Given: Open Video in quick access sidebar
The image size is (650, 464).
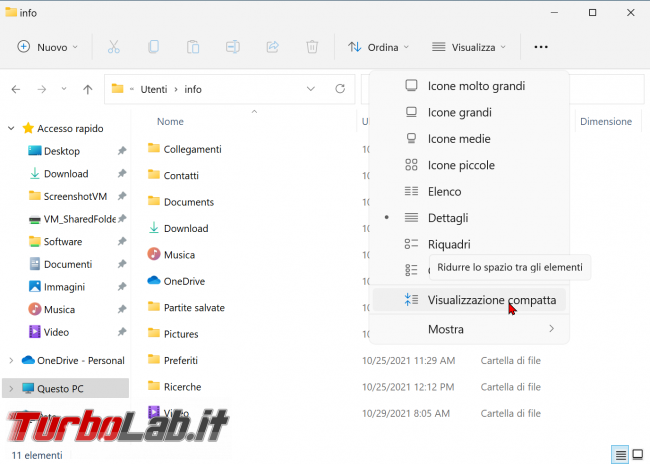Looking at the screenshot, I should [56, 332].
